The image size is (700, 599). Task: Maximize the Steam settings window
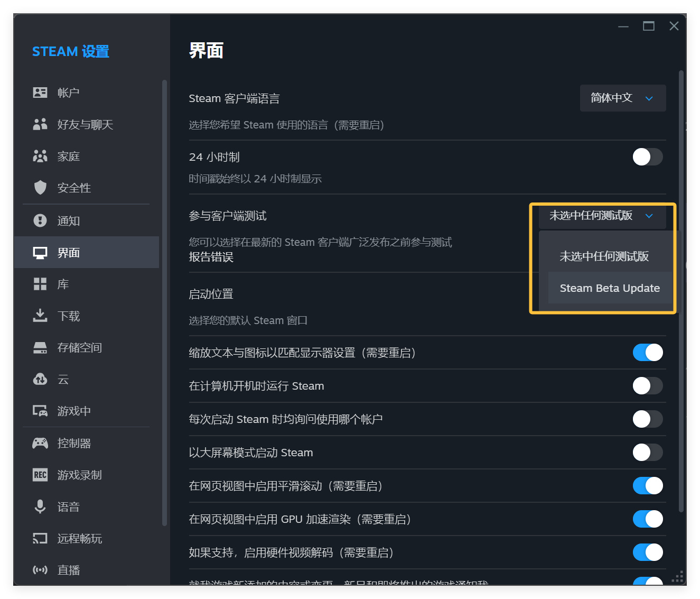tap(649, 26)
